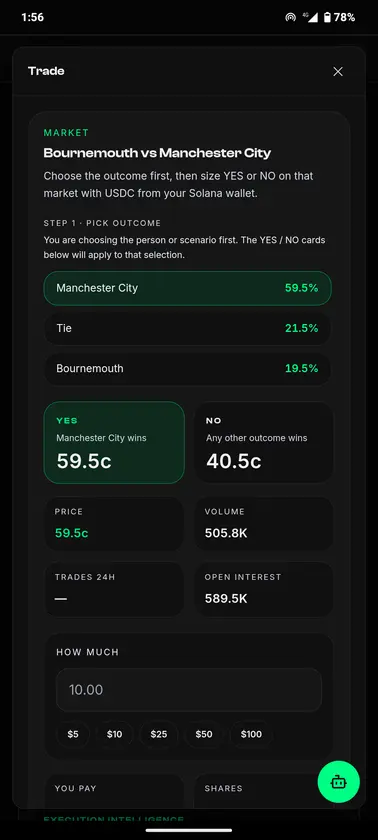Click the How Much amount field
This screenshot has width=378, height=840.
pyautogui.click(x=189, y=689)
